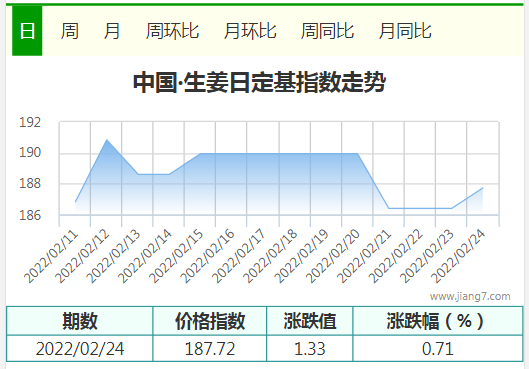This screenshot has height=369, width=529.
Task: Click the 涨跌值 column header
Action: pos(310,321)
